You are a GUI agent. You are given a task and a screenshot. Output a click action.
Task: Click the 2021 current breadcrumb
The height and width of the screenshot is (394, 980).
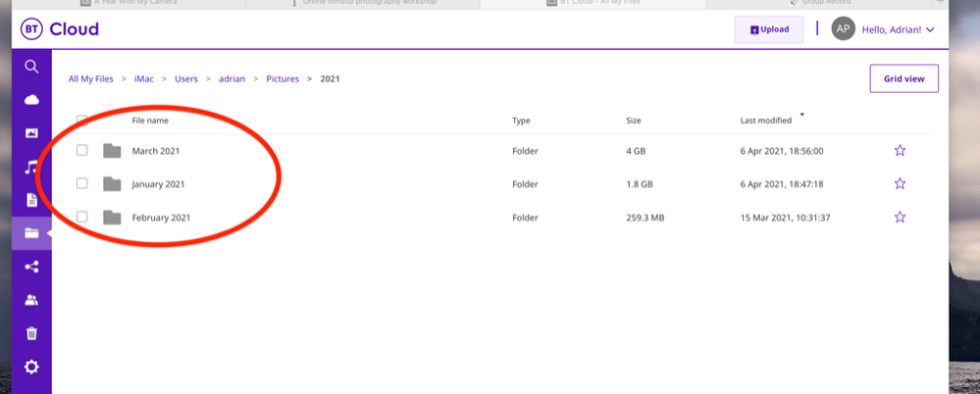(330, 79)
